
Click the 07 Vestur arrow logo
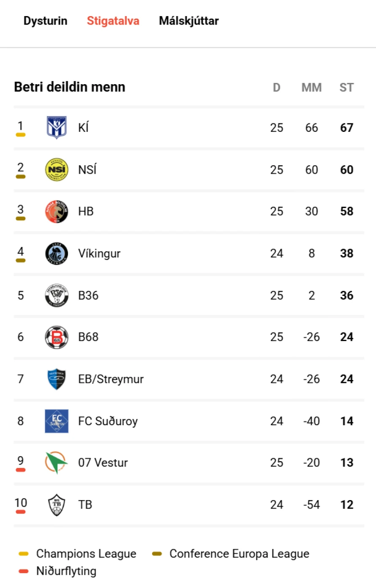(x=57, y=462)
